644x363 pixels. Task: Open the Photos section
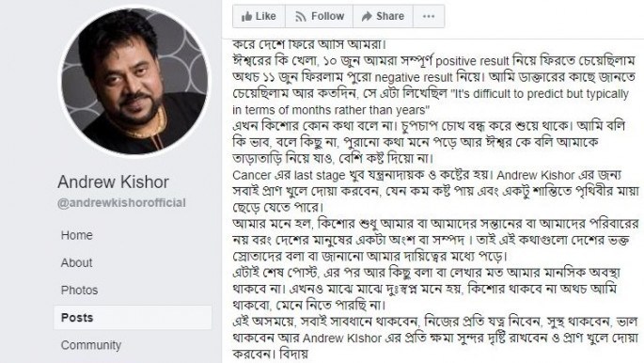(x=79, y=291)
